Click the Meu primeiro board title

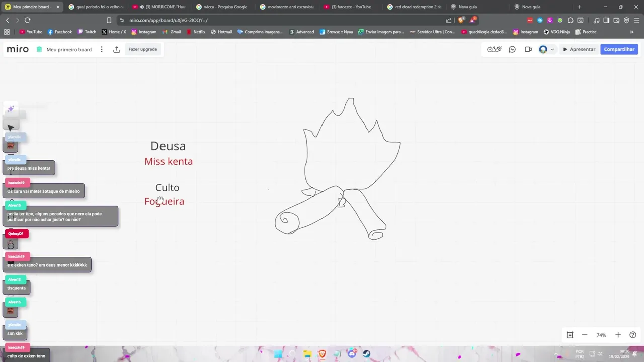(69, 50)
